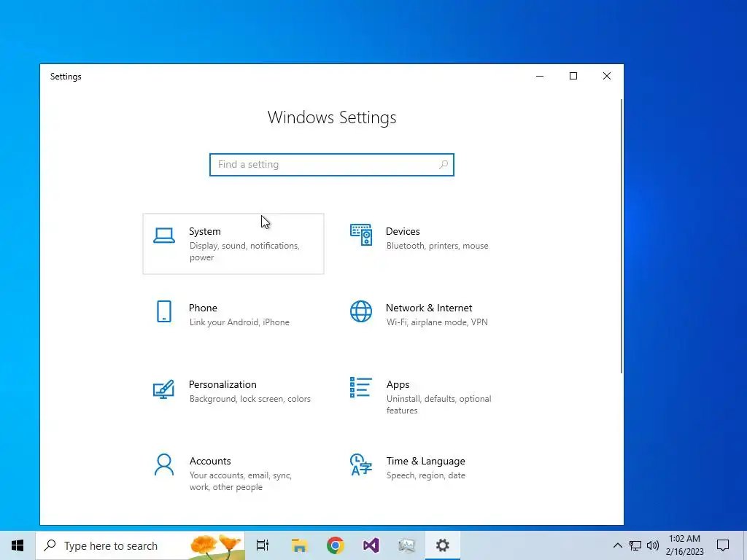Click 'Bluetooth, printers, mouse' description

(438, 246)
